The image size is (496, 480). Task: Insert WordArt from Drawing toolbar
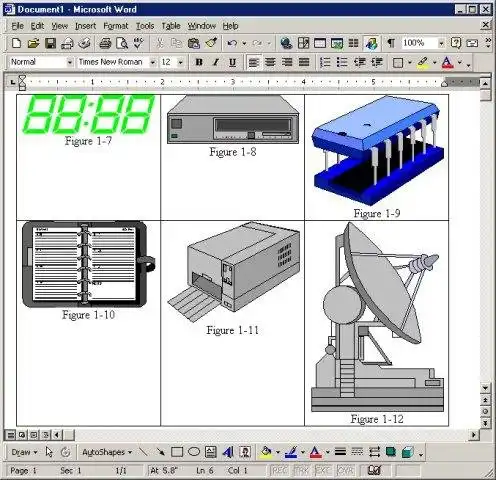click(228, 452)
